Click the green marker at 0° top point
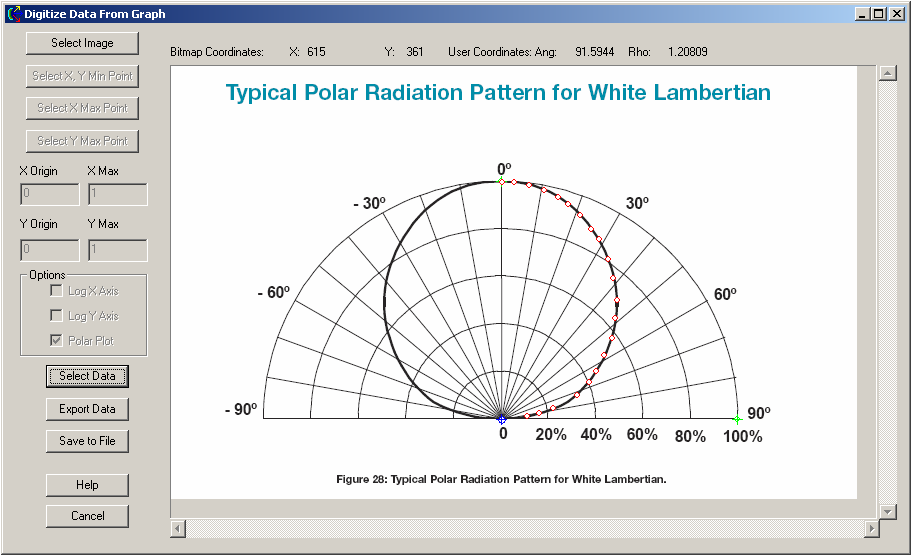This screenshot has width=912, height=556. tap(502, 181)
